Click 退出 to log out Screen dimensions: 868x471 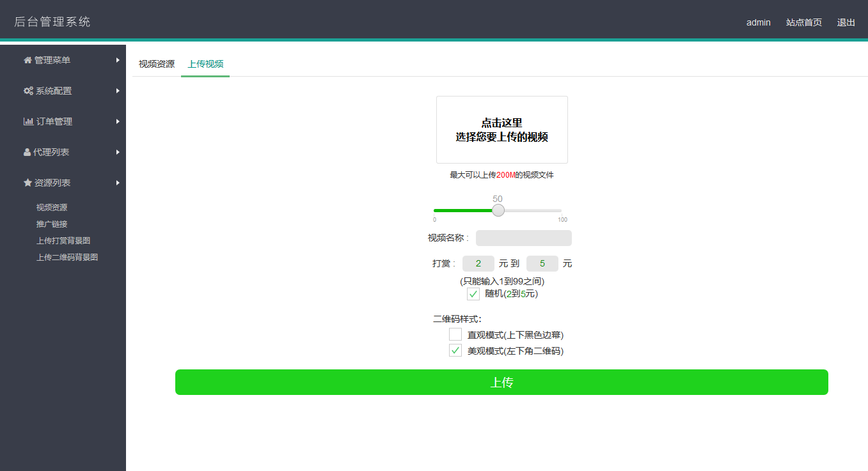point(846,22)
